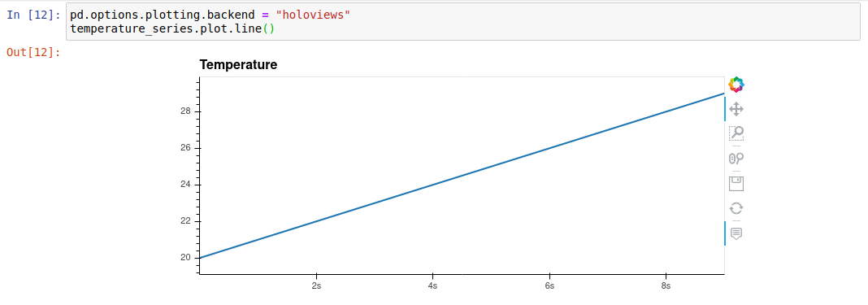The width and height of the screenshot is (868, 305).
Task: Click the blue temperature line
Action: click(462, 176)
